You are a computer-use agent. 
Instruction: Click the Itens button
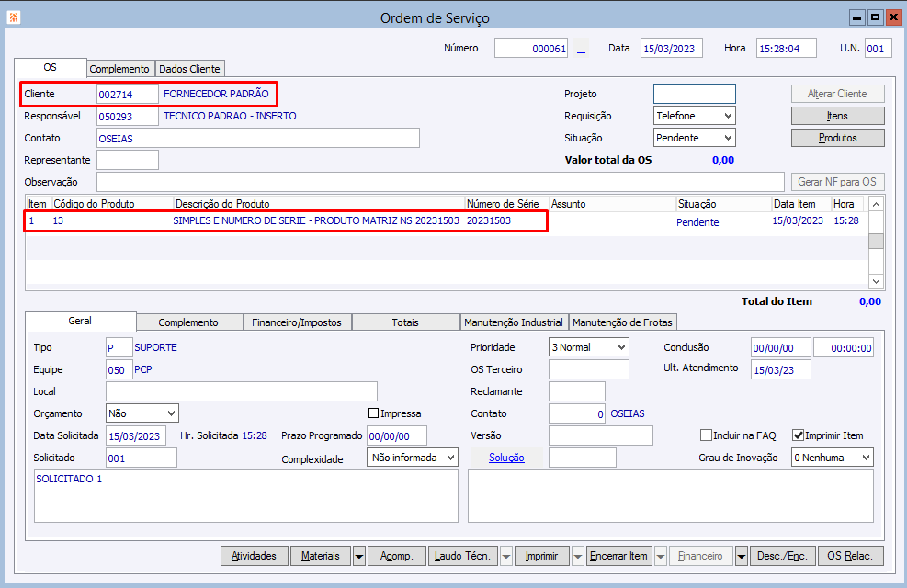click(x=837, y=116)
